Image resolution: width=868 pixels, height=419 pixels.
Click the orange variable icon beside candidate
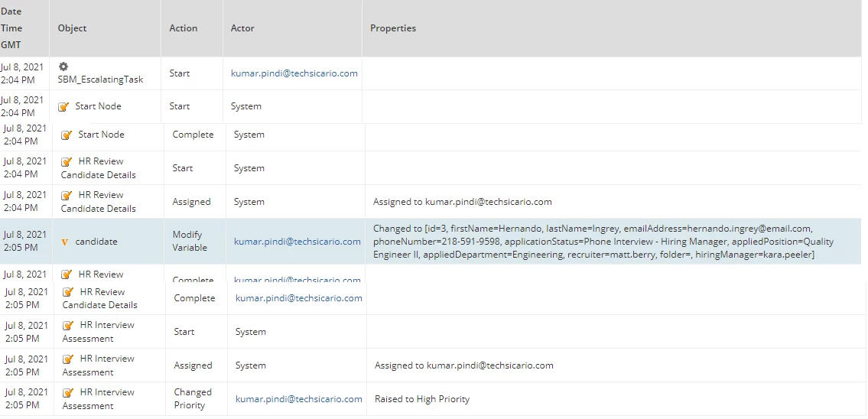[65, 242]
